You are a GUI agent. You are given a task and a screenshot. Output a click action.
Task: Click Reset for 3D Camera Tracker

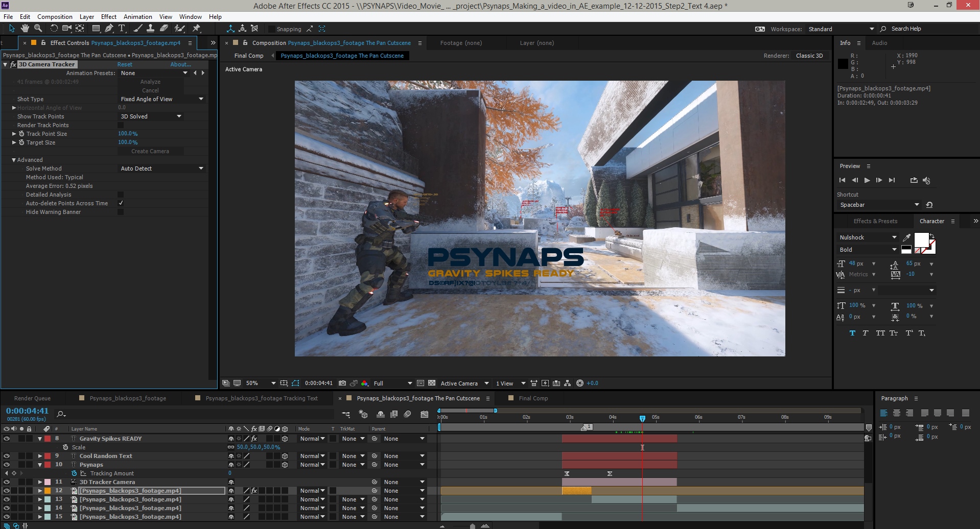pyautogui.click(x=125, y=64)
